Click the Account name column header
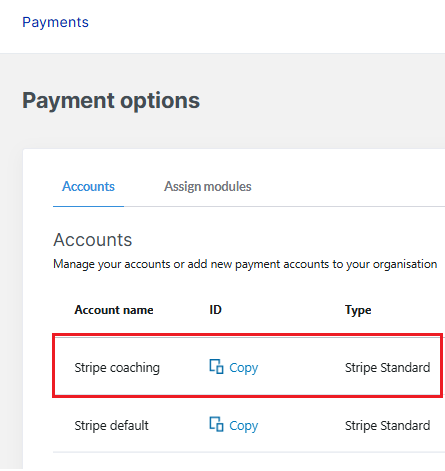The image size is (445, 471). click(x=114, y=310)
